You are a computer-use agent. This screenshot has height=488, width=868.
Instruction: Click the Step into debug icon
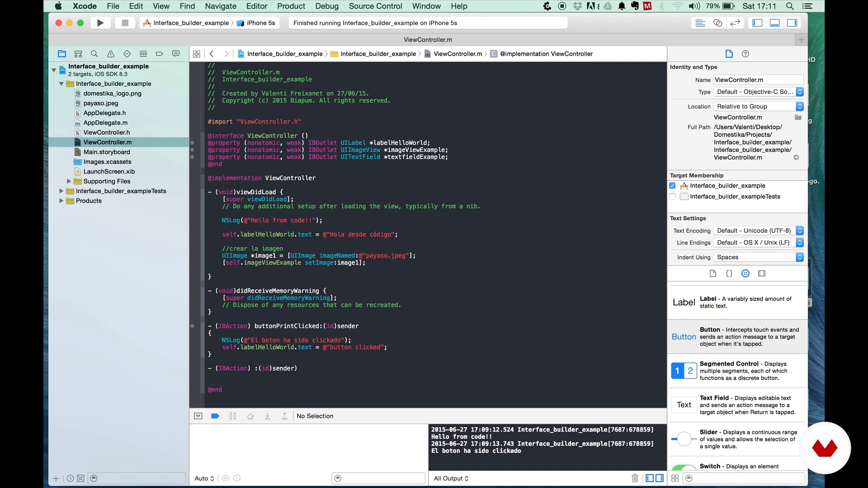(267, 416)
